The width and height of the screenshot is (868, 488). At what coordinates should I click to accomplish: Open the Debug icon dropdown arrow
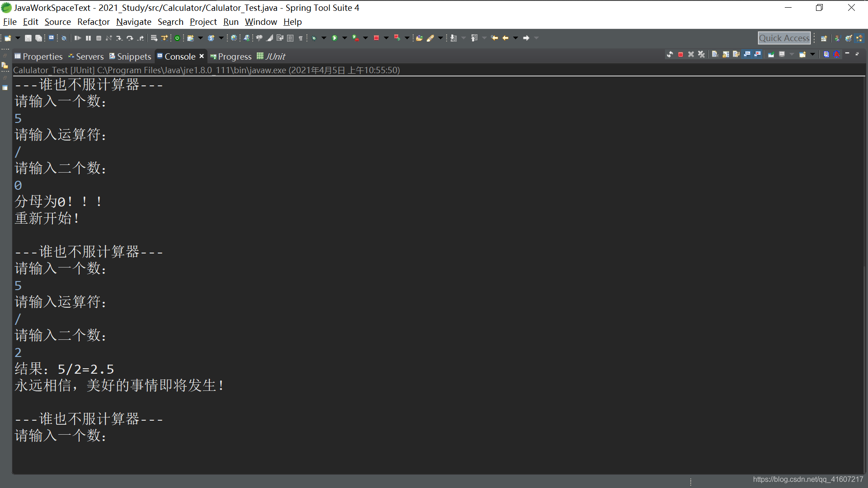pos(324,38)
